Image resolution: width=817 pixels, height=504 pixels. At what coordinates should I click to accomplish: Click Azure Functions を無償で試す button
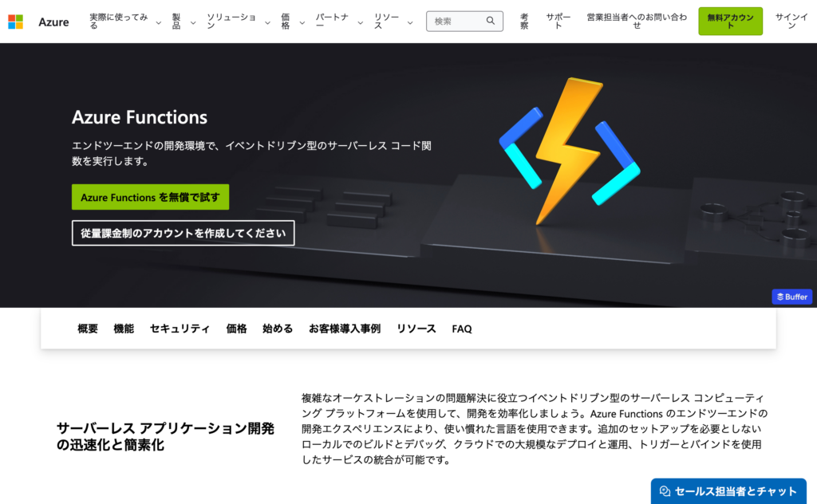click(x=150, y=197)
